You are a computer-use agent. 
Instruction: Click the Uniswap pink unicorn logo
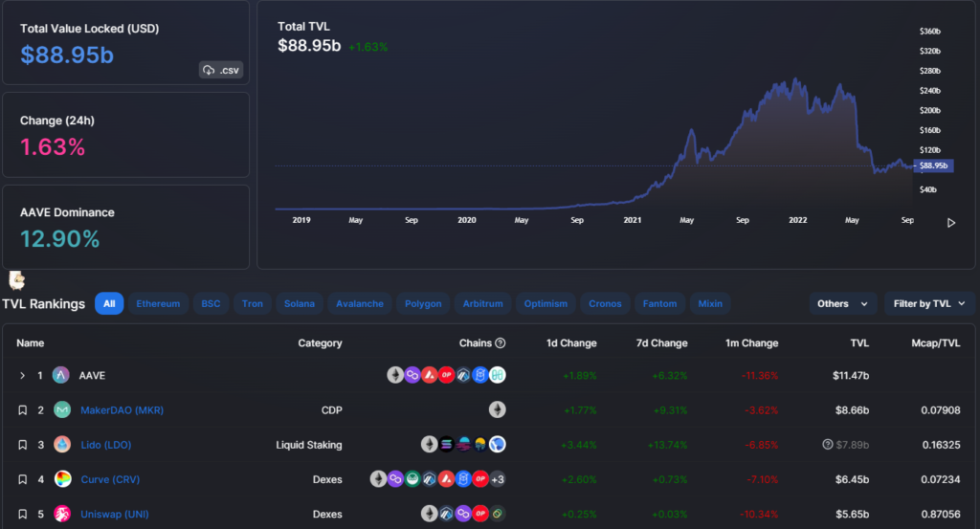tap(62, 514)
